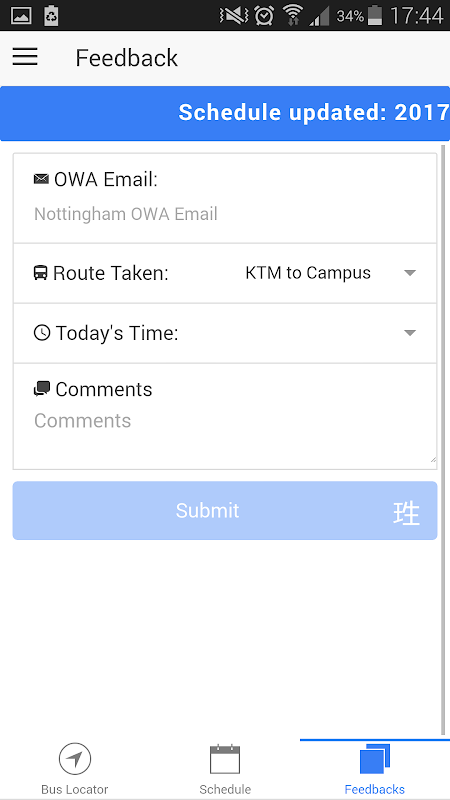Tap the Schedule calendar icon
The width and height of the screenshot is (450, 800).
coord(225,759)
